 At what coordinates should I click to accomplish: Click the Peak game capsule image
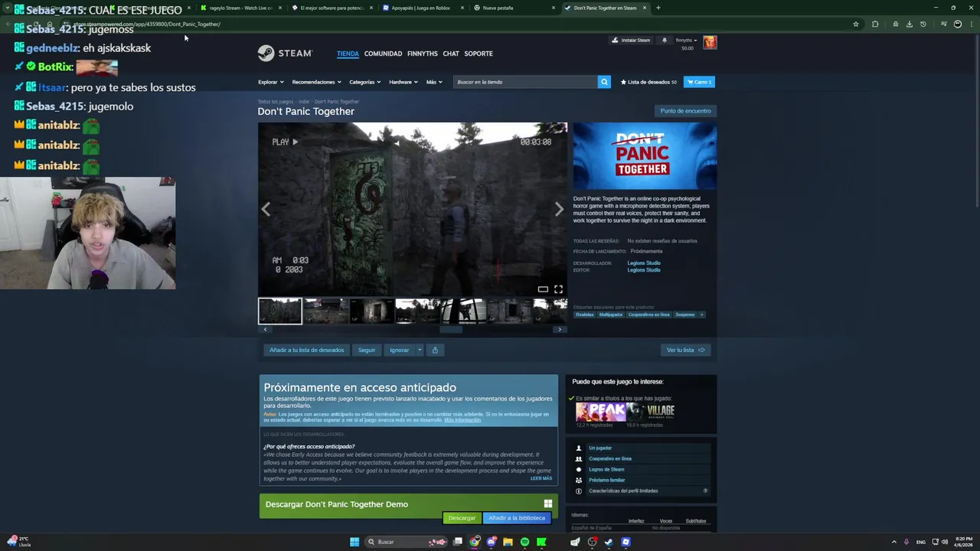click(x=601, y=412)
